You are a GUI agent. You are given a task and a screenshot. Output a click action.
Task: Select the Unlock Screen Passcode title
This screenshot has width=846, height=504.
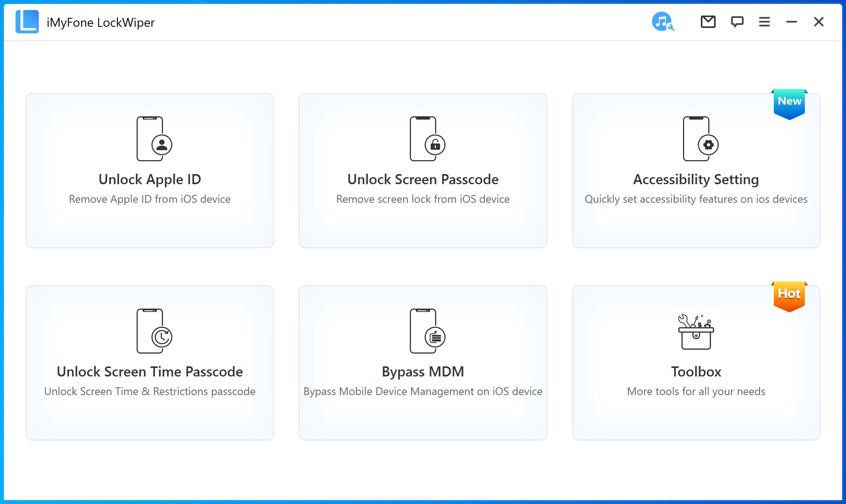(x=423, y=180)
